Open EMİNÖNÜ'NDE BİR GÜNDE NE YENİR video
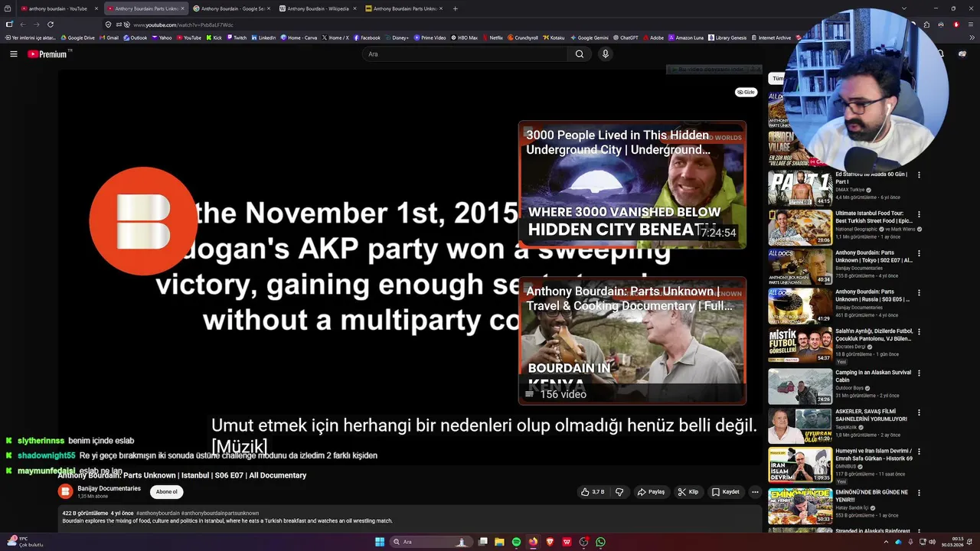This screenshot has width=980, height=551. coord(800,506)
